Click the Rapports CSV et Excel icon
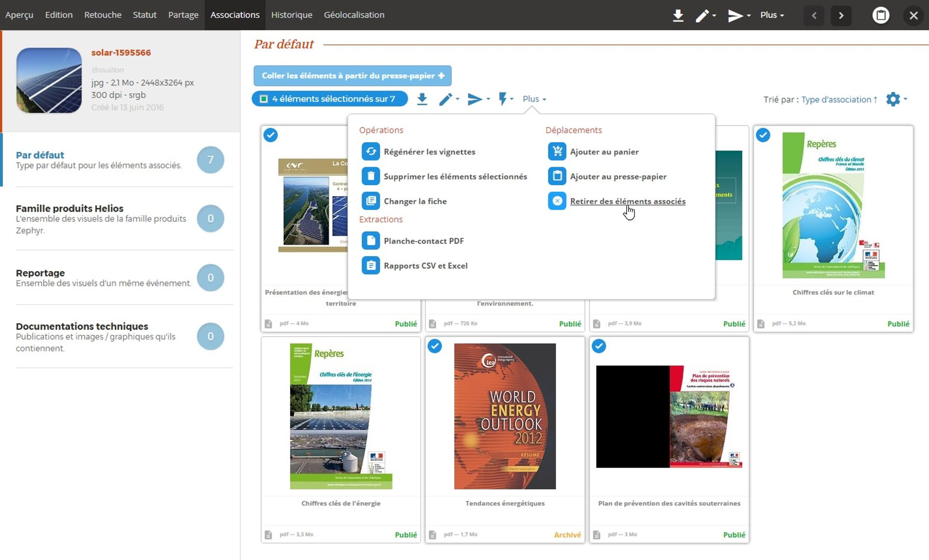Viewport: 929px width, 560px height. tap(371, 266)
